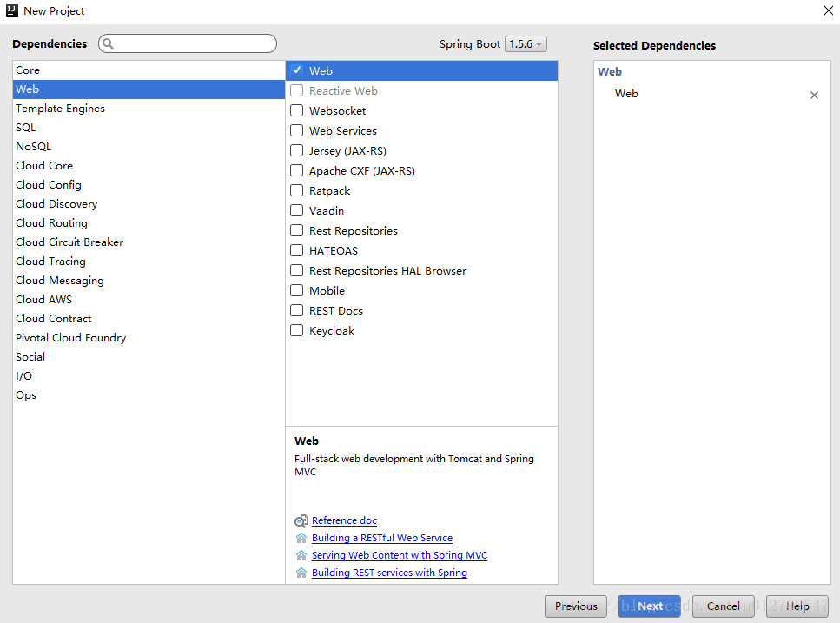This screenshot has height=623, width=840.
Task: Uncheck the Web dependency checkbox
Action: click(x=297, y=70)
